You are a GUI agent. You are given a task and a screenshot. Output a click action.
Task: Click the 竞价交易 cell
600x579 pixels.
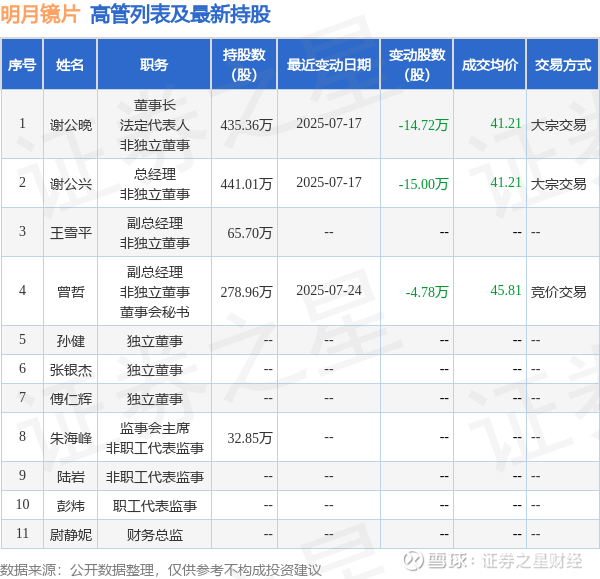558,292
